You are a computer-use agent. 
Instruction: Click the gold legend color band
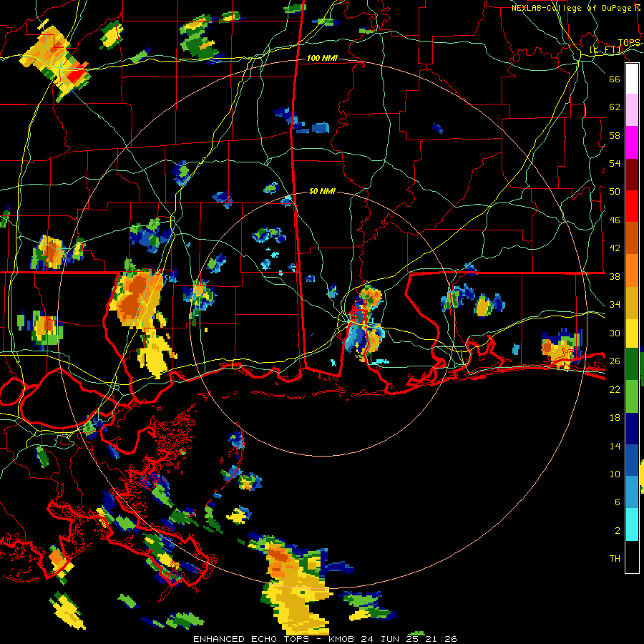click(x=632, y=302)
